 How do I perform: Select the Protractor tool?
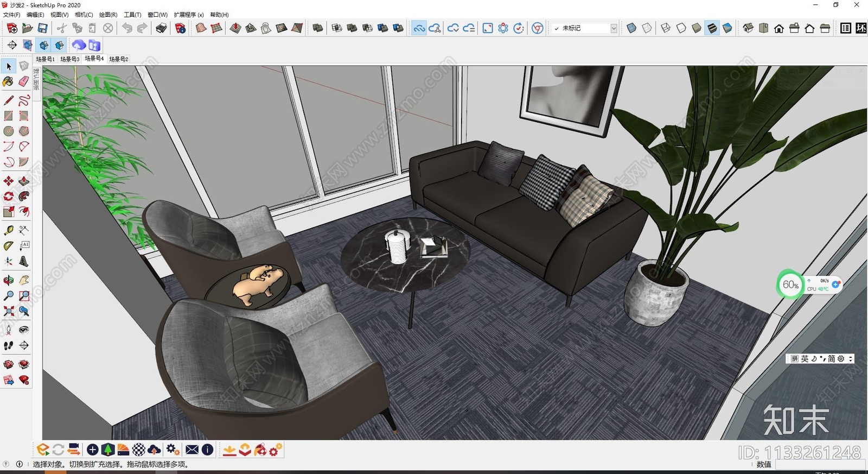(x=9, y=245)
